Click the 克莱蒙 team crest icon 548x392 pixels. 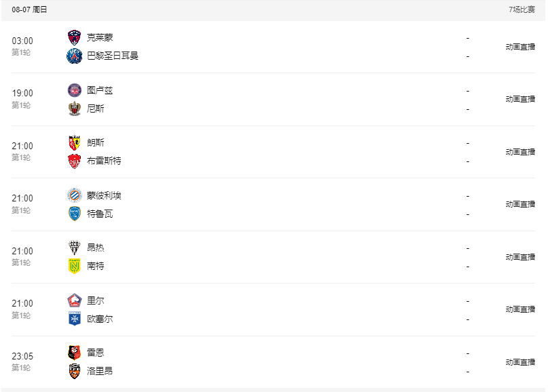tap(74, 38)
